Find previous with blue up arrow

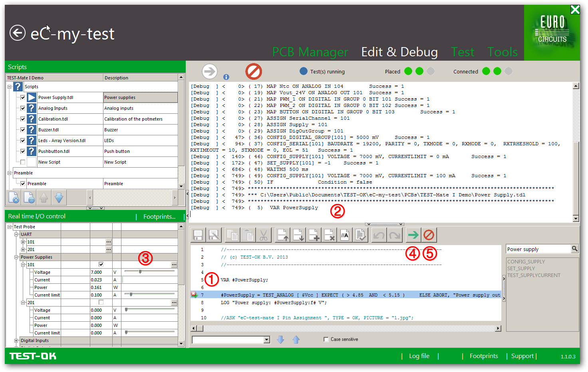coord(296,340)
